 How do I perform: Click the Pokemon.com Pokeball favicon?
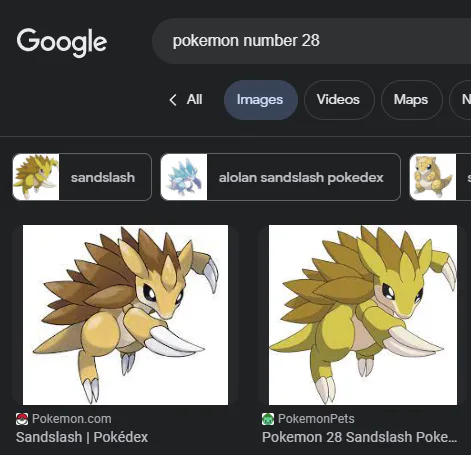(22, 419)
